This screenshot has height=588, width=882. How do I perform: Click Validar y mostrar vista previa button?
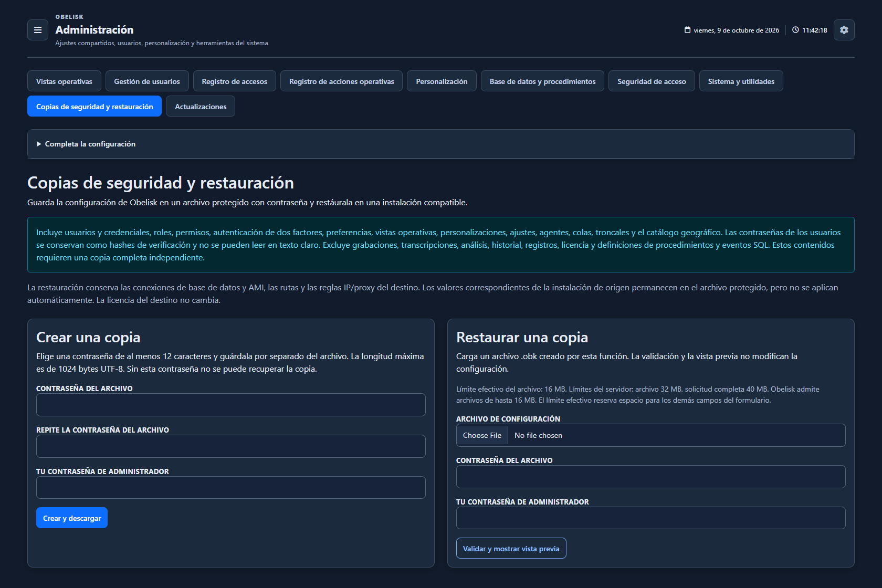pyautogui.click(x=511, y=549)
